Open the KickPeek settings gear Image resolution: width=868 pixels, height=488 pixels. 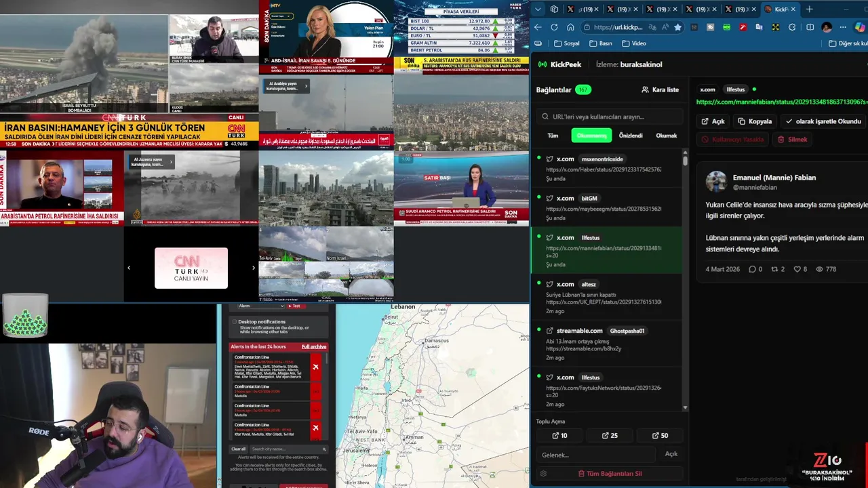point(543,474)
